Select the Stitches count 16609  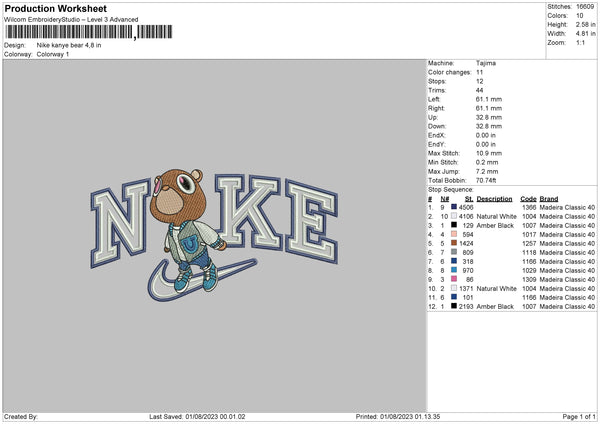[x=585, y=7]
